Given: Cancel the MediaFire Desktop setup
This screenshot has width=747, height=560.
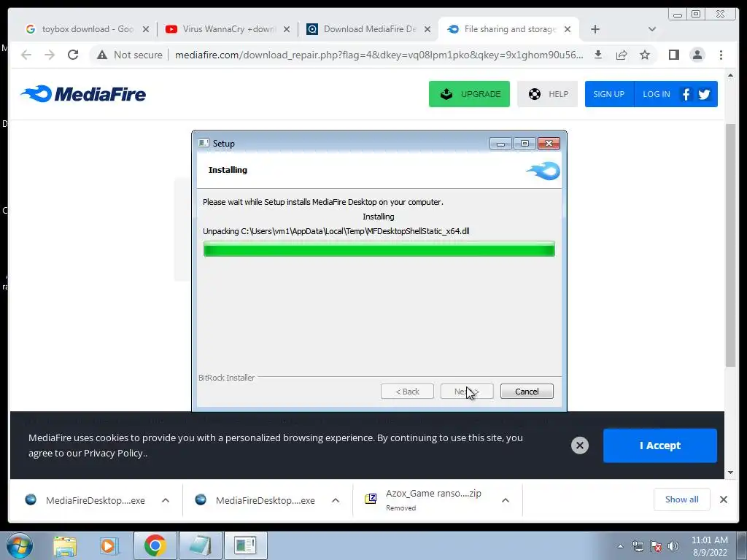Looking at the screenshot, I should (x=527, y=392).
